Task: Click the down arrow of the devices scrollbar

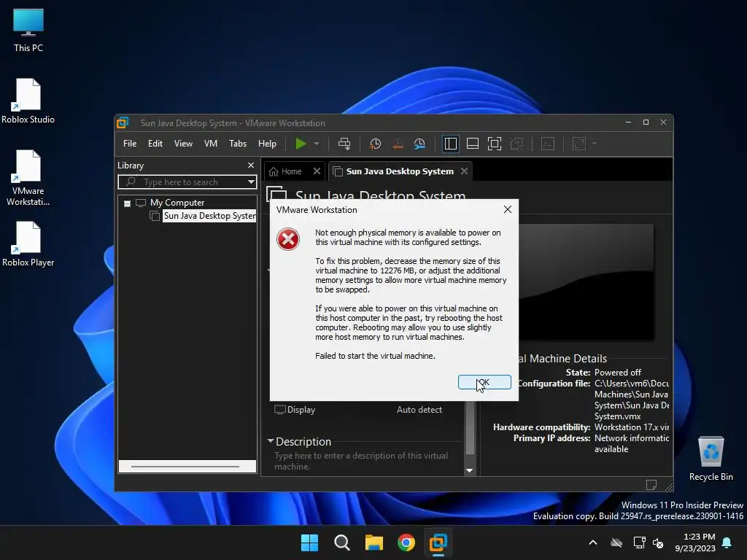Action: (469, 470)
